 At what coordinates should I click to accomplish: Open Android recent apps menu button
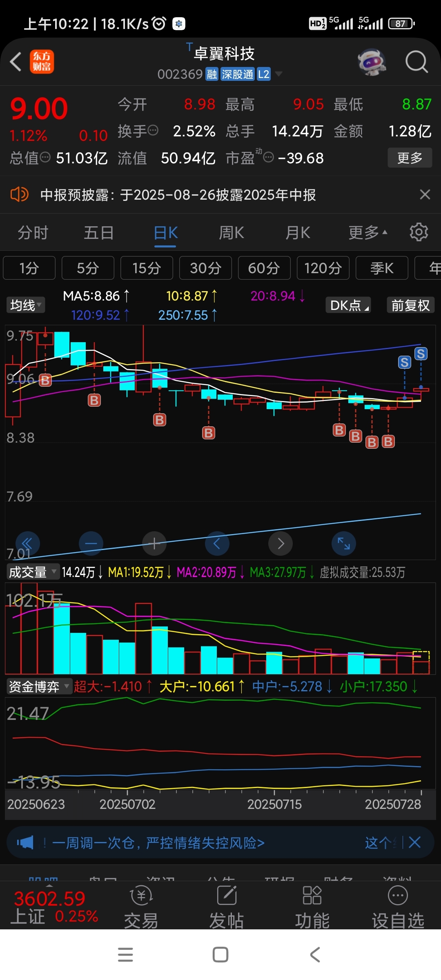point(125,955)
